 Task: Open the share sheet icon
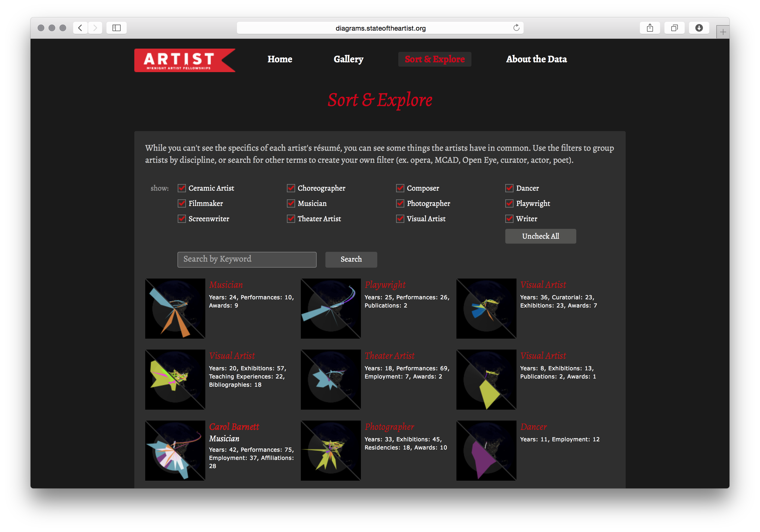pos(650,28)
